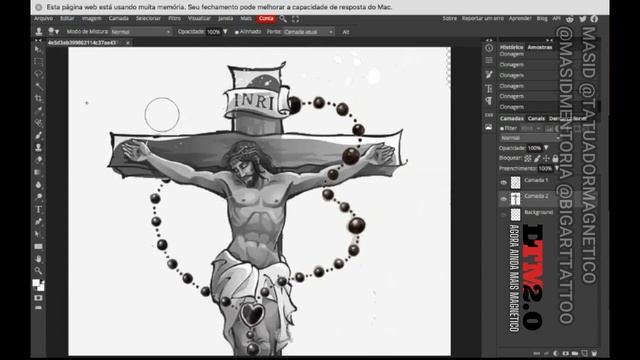The width and height of the screenshot is (640, 360).
Task: Open the Reportar um erro link
Action: [482, 19]
